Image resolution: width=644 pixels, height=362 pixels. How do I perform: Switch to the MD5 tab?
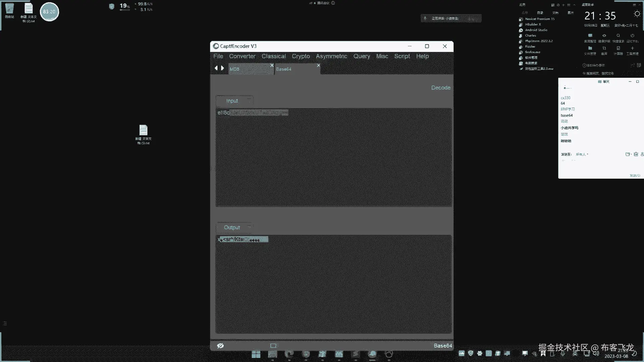248,69
